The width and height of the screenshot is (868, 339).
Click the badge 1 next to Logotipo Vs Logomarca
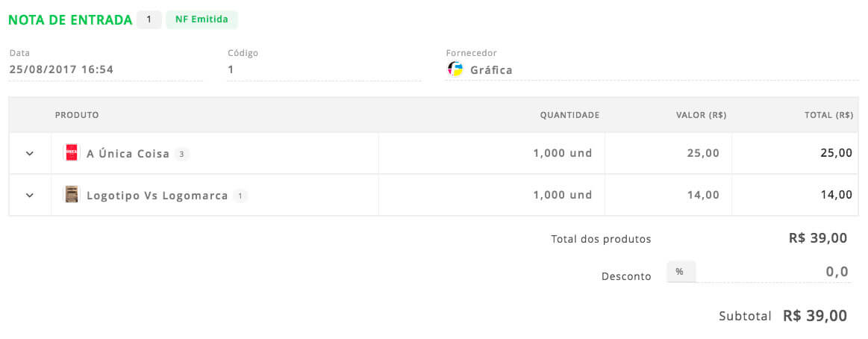(240, 196)
